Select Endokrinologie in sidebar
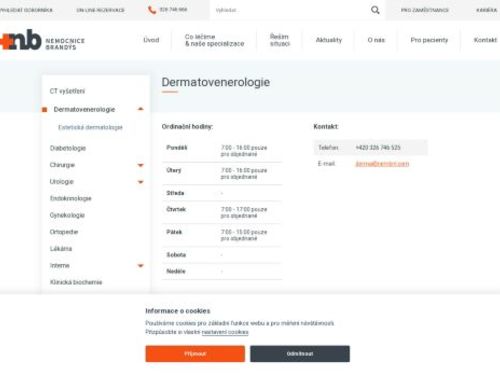Viewport: 500px width, 375px height. click(x=70, y=198)
